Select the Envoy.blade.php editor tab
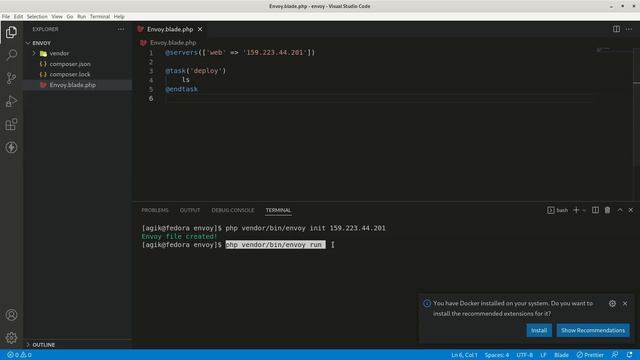 [x=170, y=29]
